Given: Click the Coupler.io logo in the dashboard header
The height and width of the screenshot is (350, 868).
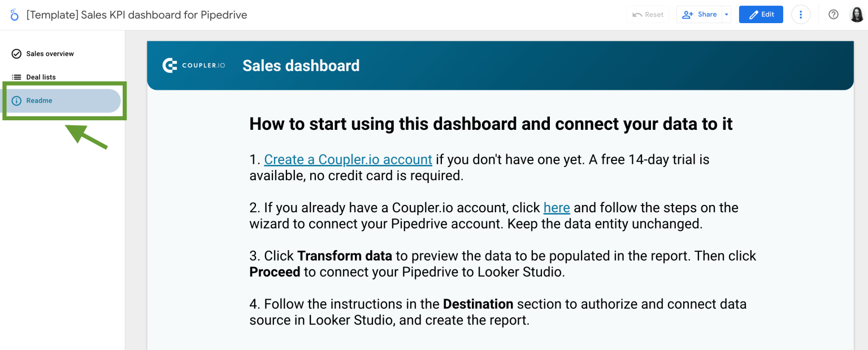Looking at the screenshot, I should point(194,65).
